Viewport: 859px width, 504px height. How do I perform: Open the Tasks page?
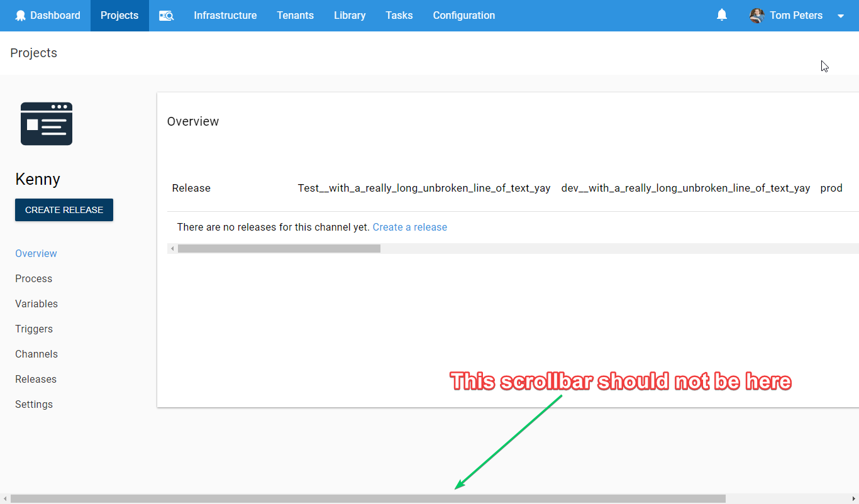click(x=399, y=15)
